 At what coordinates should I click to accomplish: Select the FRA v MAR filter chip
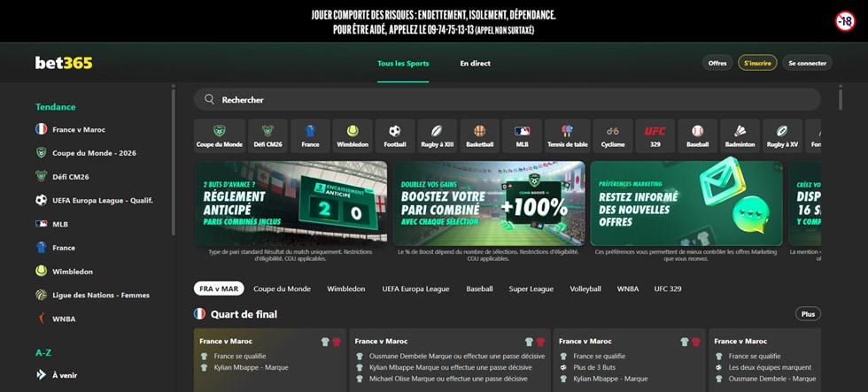coord(220,288)
